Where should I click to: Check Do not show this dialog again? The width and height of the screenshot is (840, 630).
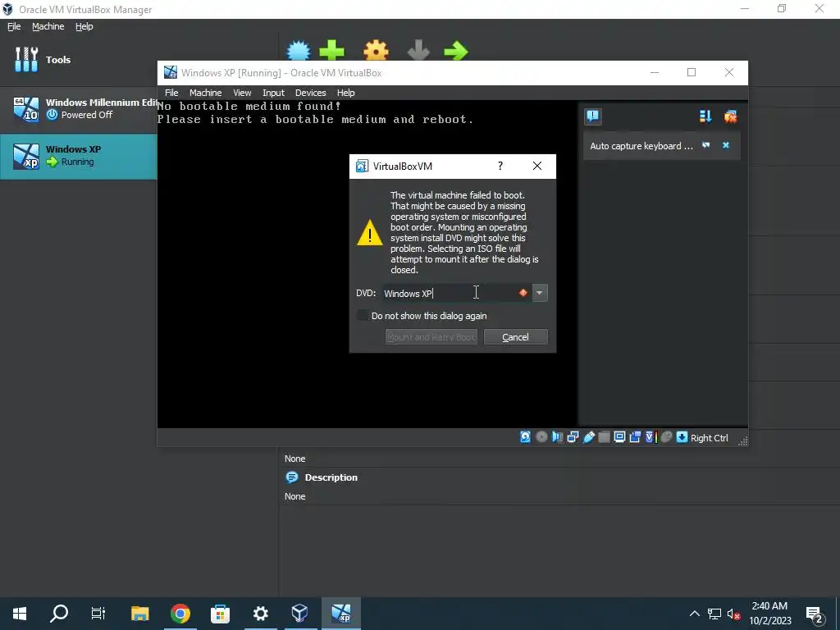pyautogui.click(x=363, y=316)
